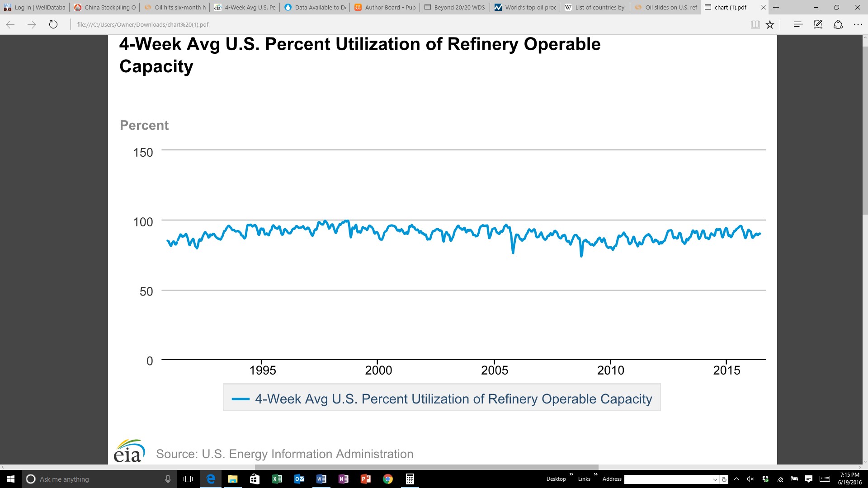Launch Chrome from taskbar
Viewport: 868px width, 488px height.
387,479
